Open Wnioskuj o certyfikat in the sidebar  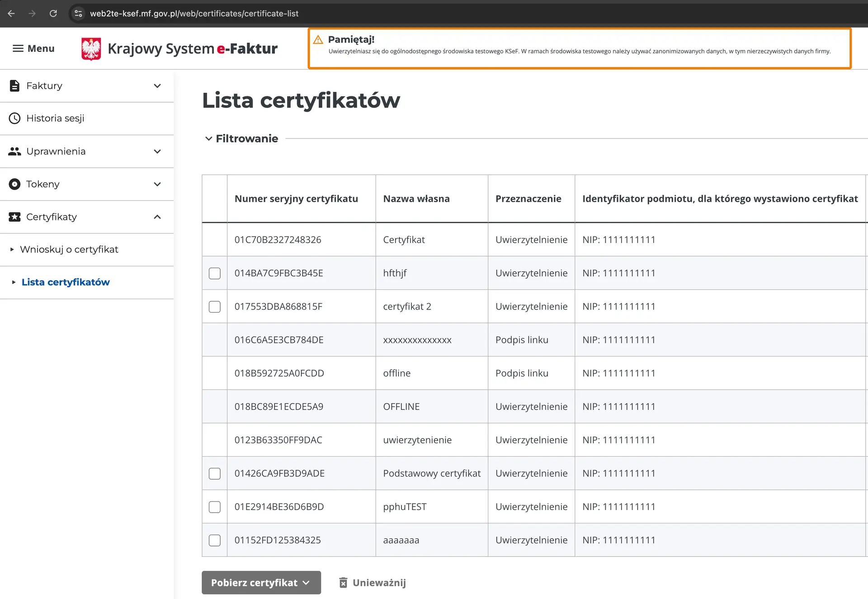point(70,249)
